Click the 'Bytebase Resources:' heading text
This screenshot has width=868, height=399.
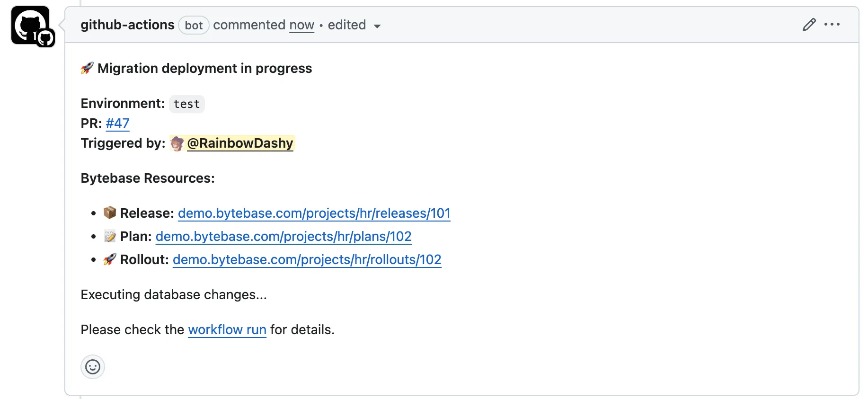148,178
